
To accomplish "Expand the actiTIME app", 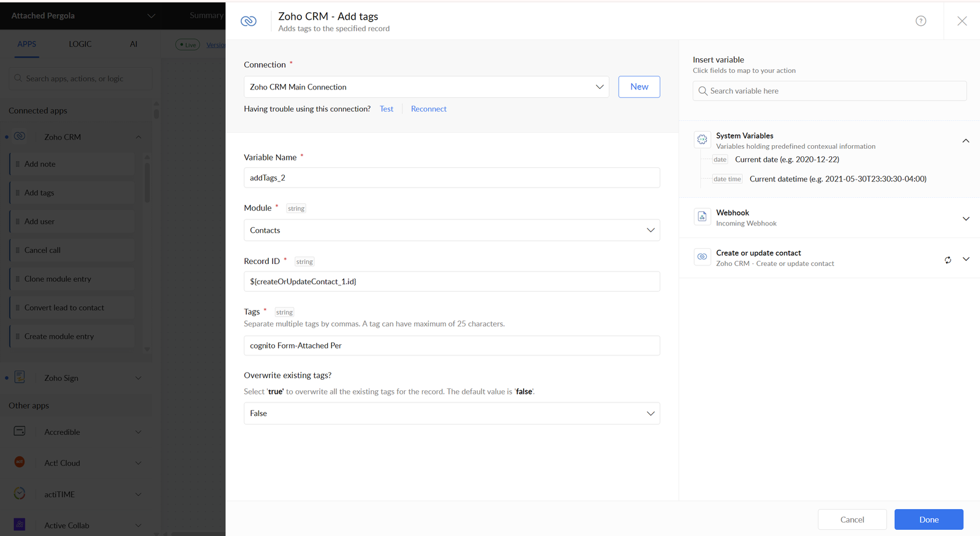I will (x=138, y=494).
